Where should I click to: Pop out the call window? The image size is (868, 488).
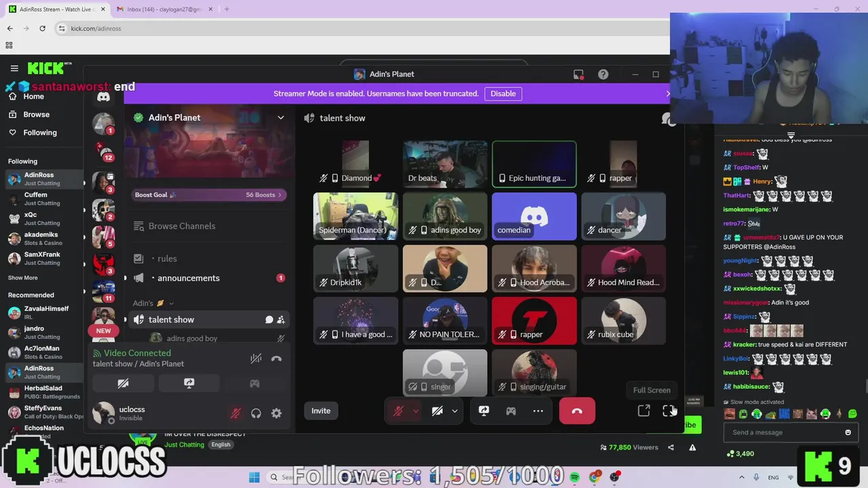[x=644, y=411]
